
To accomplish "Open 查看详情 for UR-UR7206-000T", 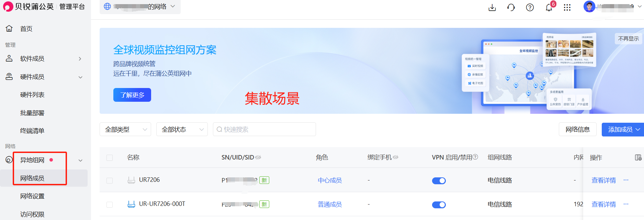I will point(603,205).
